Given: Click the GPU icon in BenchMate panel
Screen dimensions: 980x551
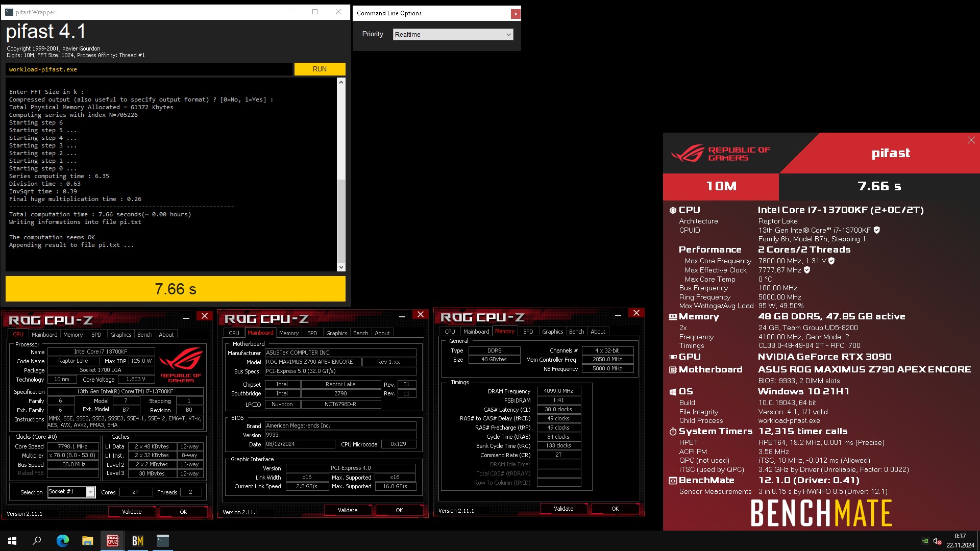Looking at the screenshot, I should (x=673, y=357).
